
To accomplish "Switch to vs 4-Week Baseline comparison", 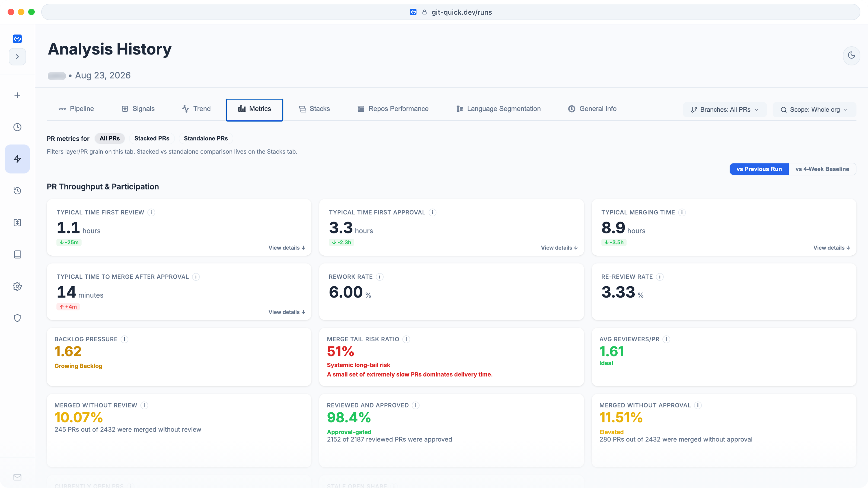I will [822, 169].
